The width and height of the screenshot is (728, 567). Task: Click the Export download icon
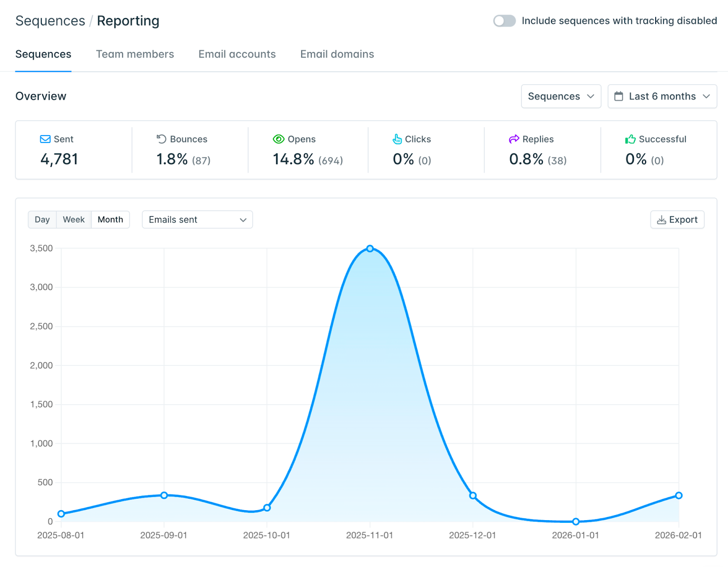[x=662, y=220]
